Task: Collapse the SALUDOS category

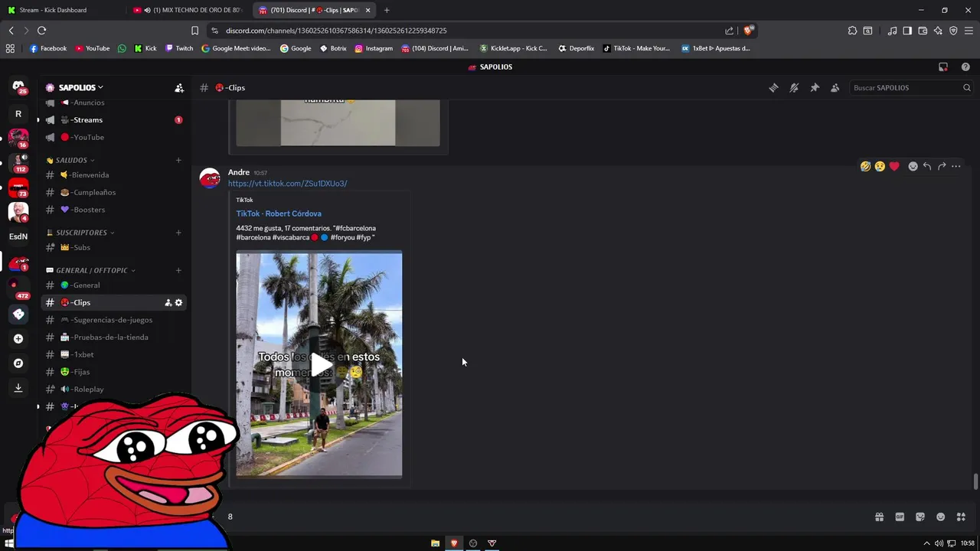Action: pyautogui.click(x=70, y=160)
